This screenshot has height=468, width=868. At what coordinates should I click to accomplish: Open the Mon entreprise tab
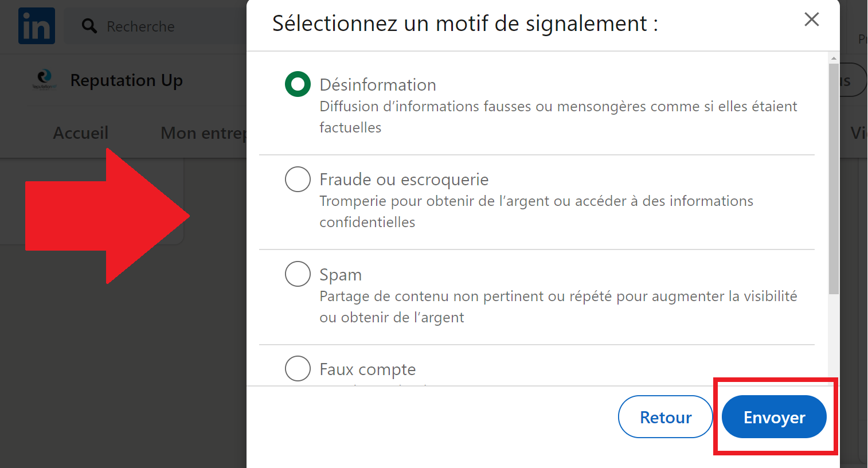[x=204, y=133]
